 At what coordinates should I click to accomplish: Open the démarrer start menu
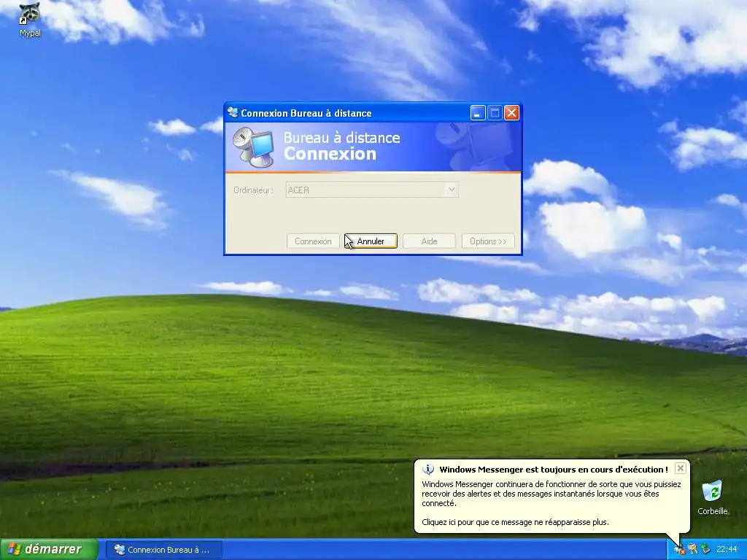[x=49, y=549]
